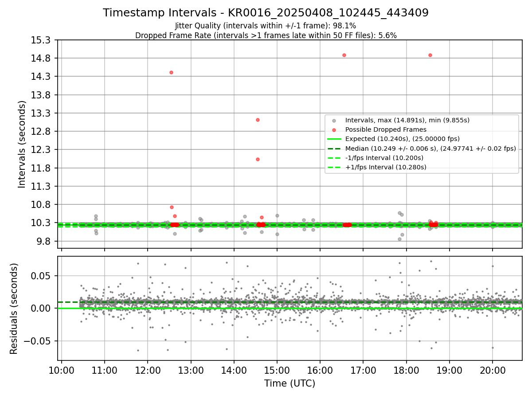The height and width of the screenshot is (399, 532).
Task: Select legend entry 'Possible Dropped Frames'
Action: pyautogui.click(x=386, y=129)
